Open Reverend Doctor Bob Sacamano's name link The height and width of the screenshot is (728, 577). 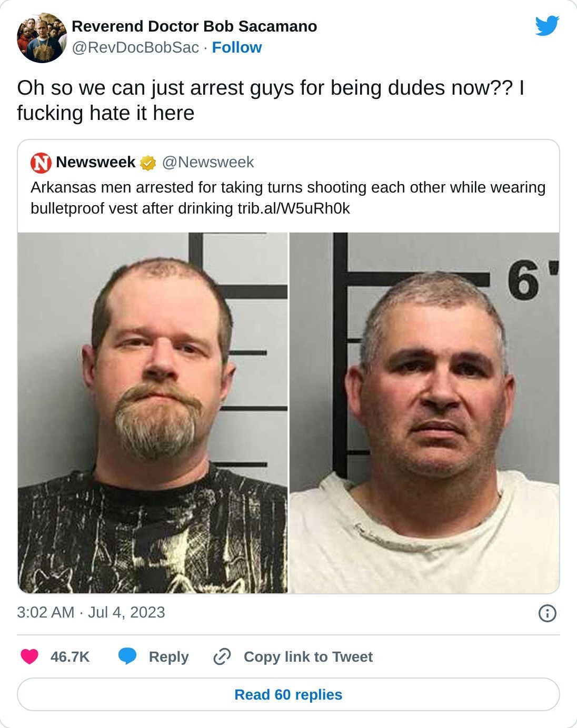coord(194,26)
